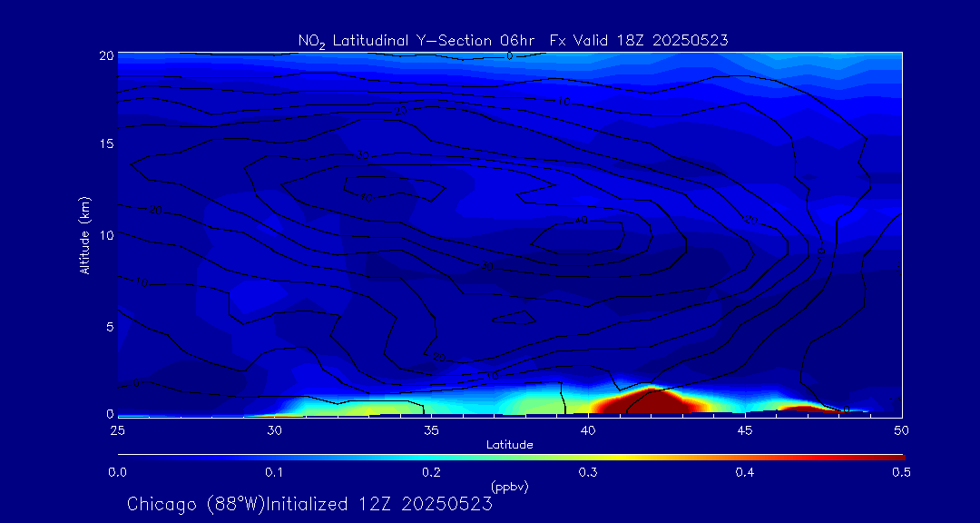Select the "0.4" color bar tick label

point(744,472)
